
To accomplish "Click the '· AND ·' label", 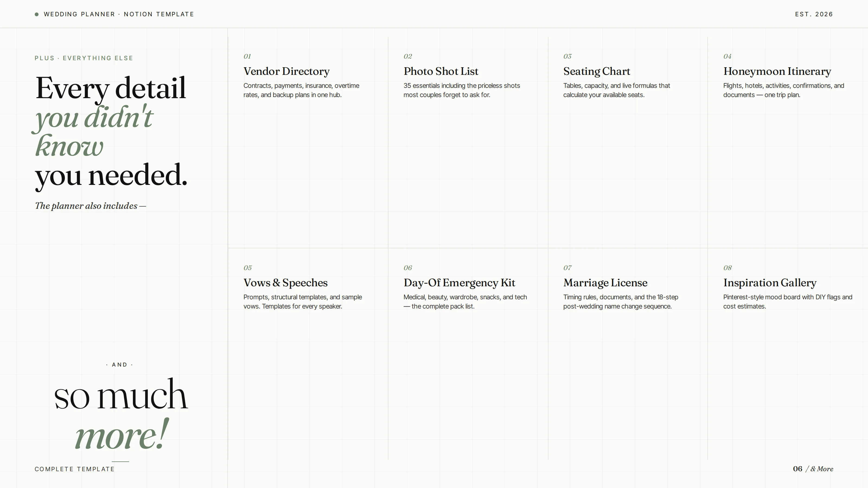I will 120,365.
